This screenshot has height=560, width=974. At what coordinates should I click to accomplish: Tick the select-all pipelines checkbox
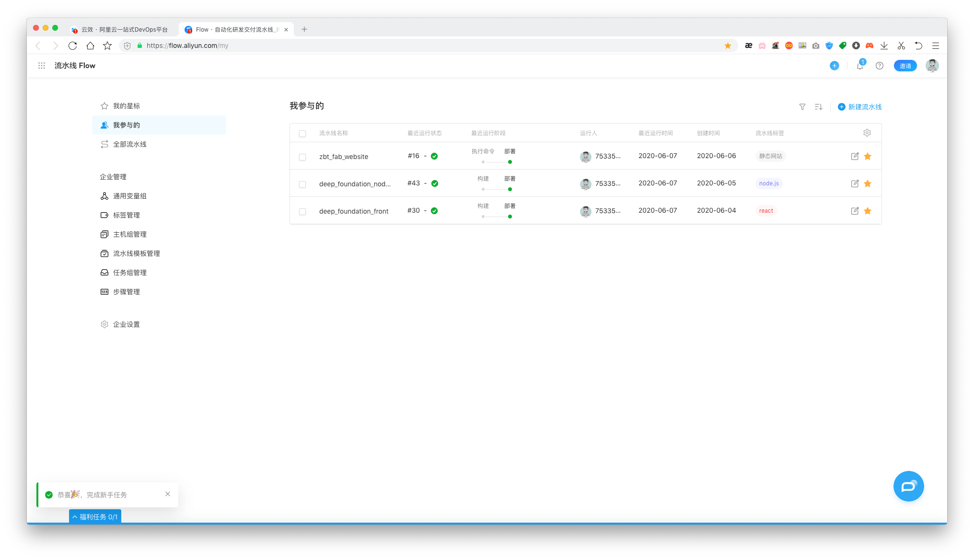302,134
